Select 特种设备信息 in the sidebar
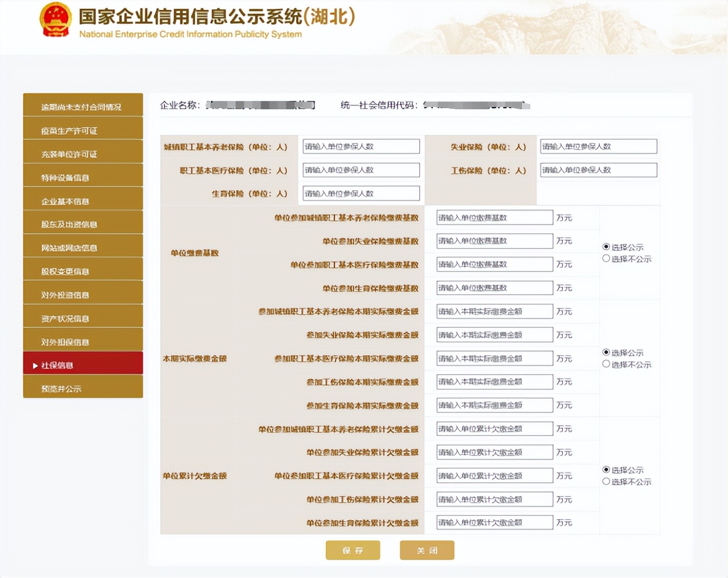The height and width of the screenshot is (578, 728). point(82,177)
